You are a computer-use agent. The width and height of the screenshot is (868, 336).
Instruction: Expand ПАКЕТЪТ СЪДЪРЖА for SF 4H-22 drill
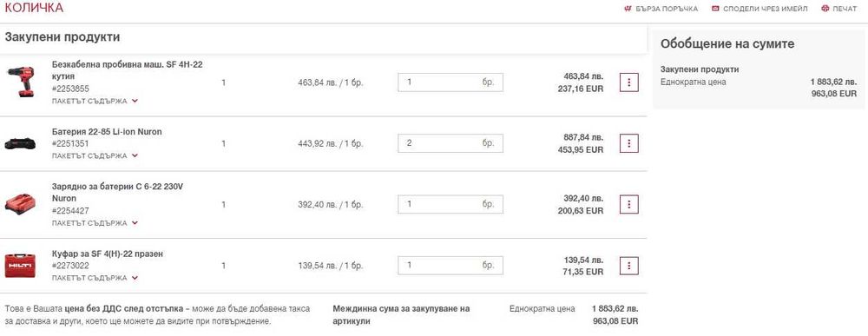point(95,102)
